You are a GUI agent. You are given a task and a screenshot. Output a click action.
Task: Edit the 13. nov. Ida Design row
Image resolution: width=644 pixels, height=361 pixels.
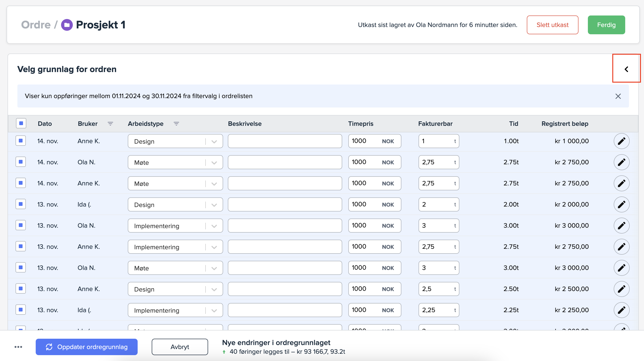[621, 205]
